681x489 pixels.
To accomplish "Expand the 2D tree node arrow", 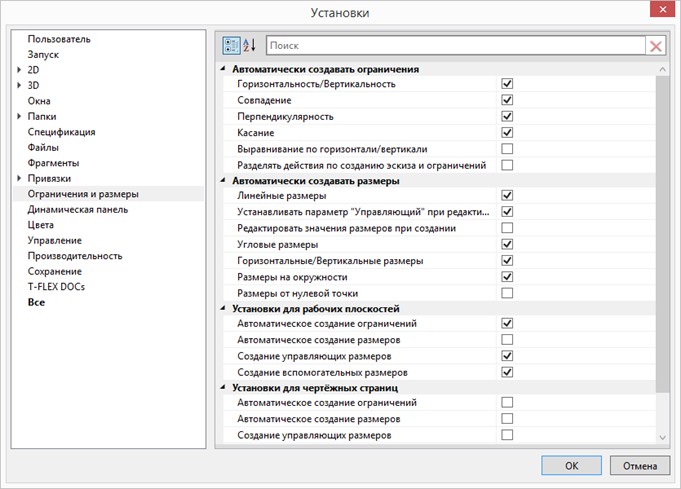I will 19,69.
